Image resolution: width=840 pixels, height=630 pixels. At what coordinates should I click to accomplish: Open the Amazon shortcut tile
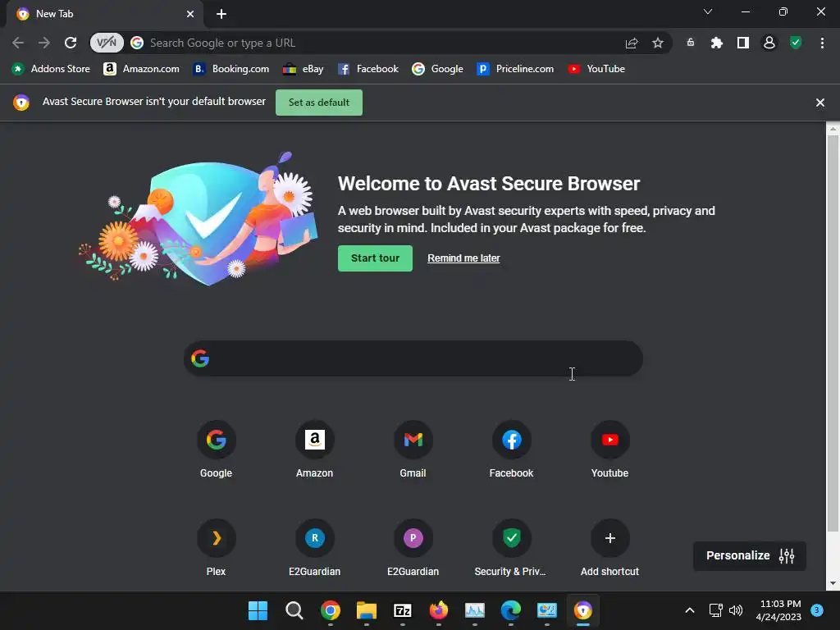point(314,449)
